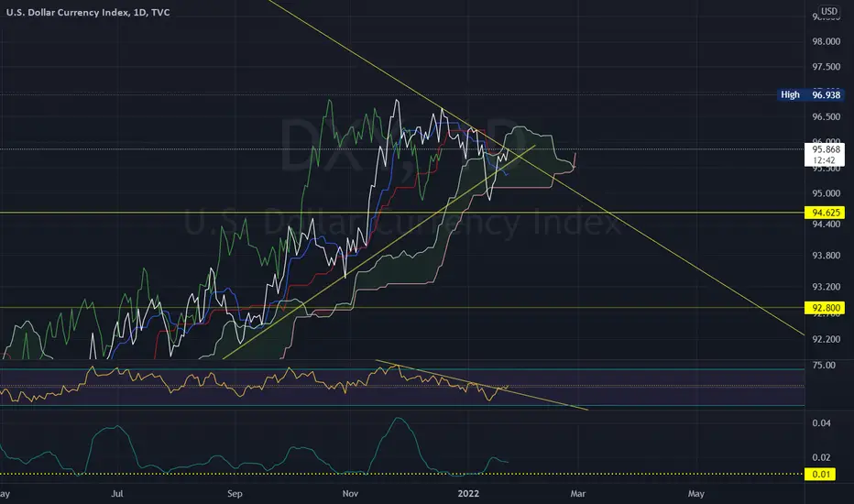854x504 pixels.
Task: Click the Nov label on time axis
Action: pyautogui.click(x=350, y=494)
